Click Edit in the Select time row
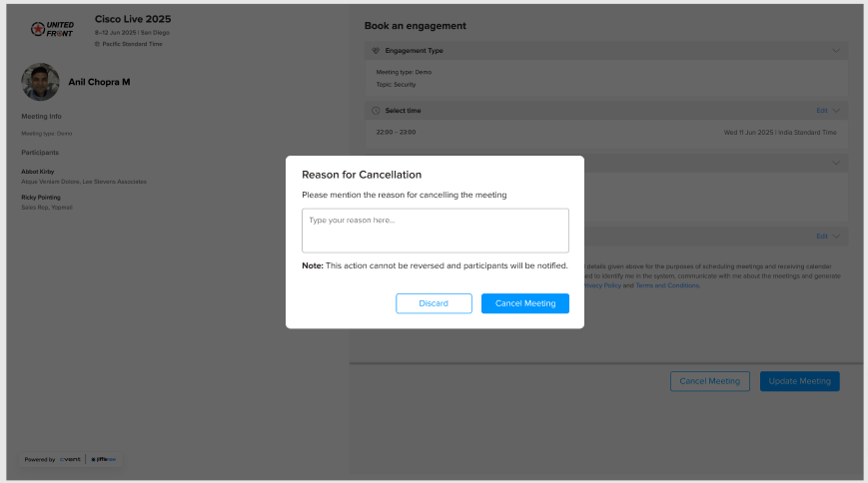 point(821,111)
